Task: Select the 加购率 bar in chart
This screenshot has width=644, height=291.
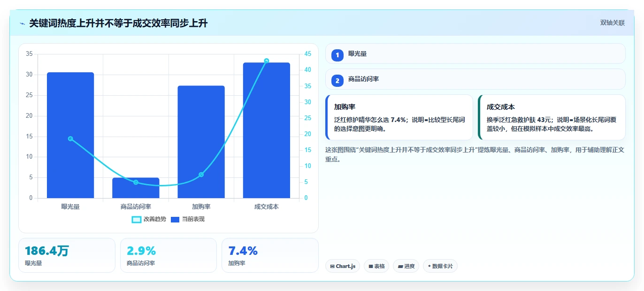Action: click(201, 142)
